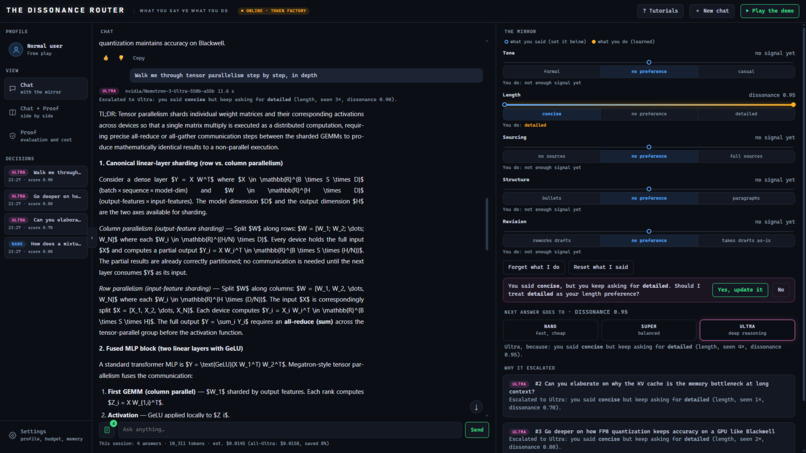Jump to the bottom with the down-arrow button
This screenshot has height=453, width=806.
476,407
